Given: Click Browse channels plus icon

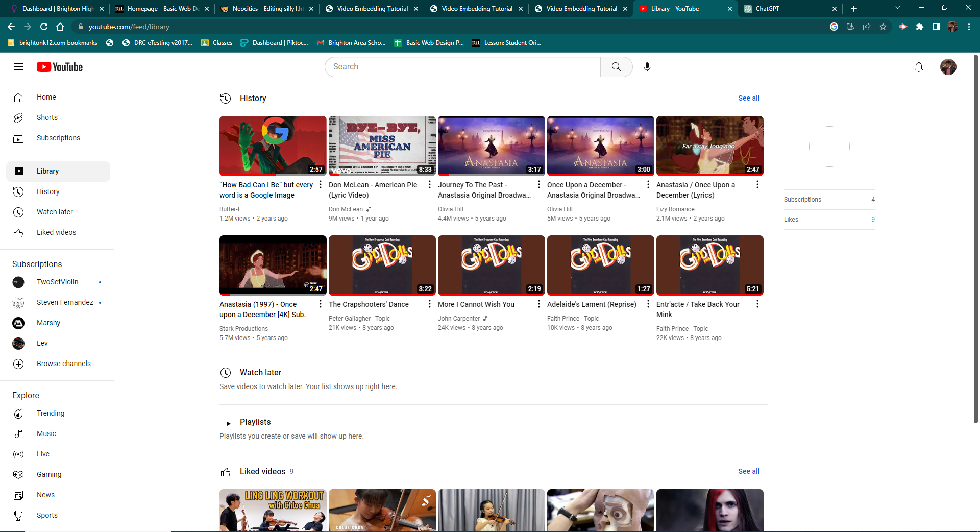Looking at the screenshot, I should pos(18,364).
